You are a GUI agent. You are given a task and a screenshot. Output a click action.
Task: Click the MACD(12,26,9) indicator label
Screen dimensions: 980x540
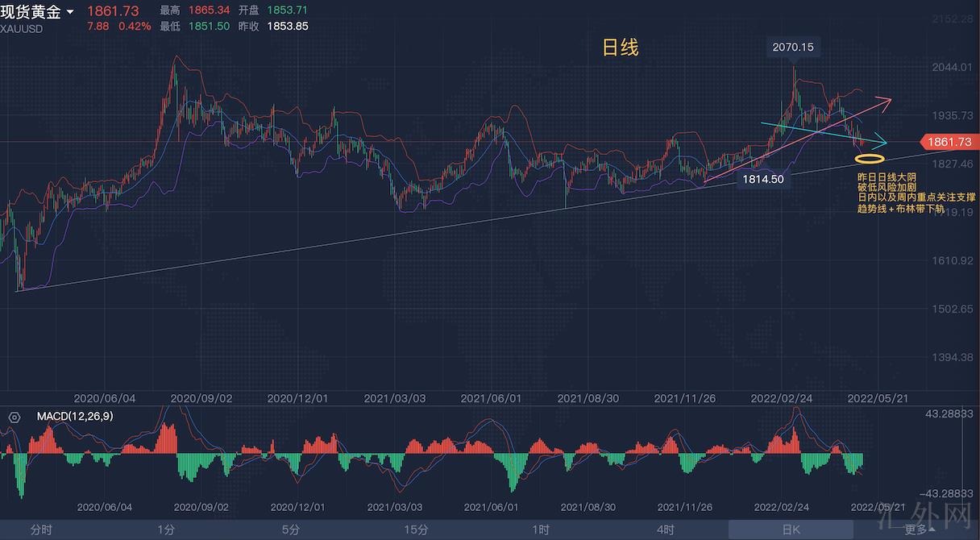tap(75, 417)
